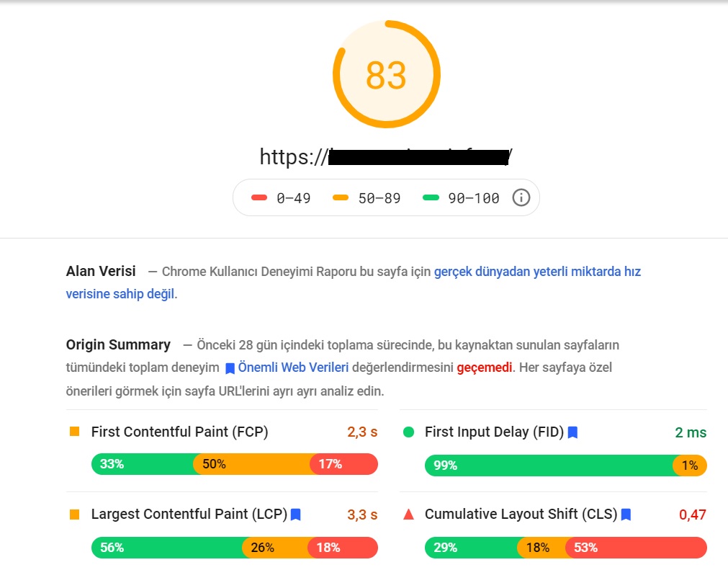Viewport: 728px width, 570px height.
Task: Click the 90–100 green legend entry
Action: coord(461,198)
